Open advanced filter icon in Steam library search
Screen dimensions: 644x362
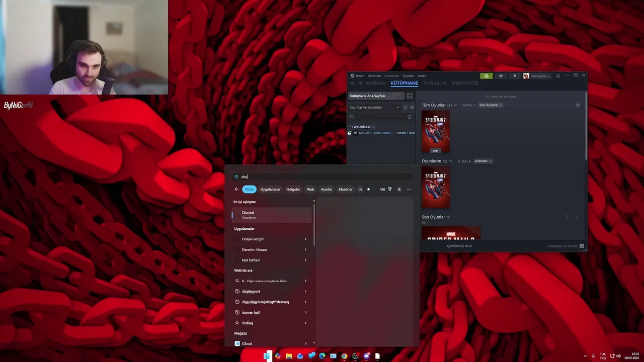click(410, 117)
